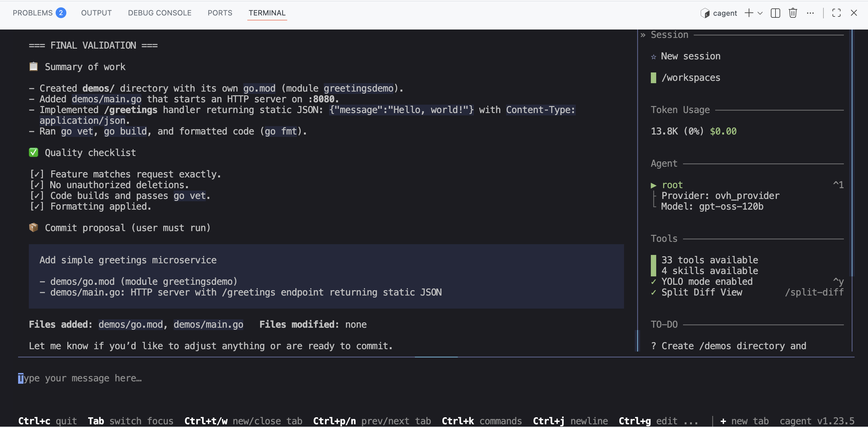The height and width of the screenshot is (428, 868).
Task: Collapse the Session sidebar chevron
Action: [x=643, y=35]
